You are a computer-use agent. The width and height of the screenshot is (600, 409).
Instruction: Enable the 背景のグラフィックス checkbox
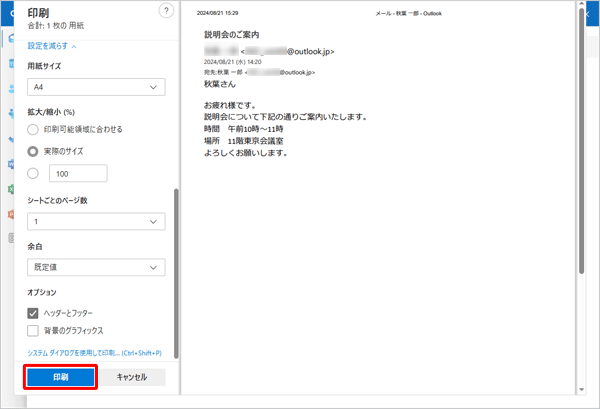click(x=33, y=331)
